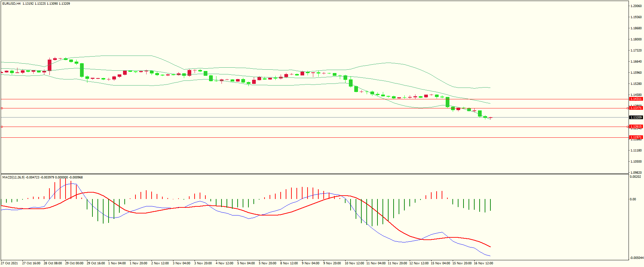Select the red horizontal line at 1.11971
The height and width of the screenshot is (267, 644).
(x=314, y=137)
